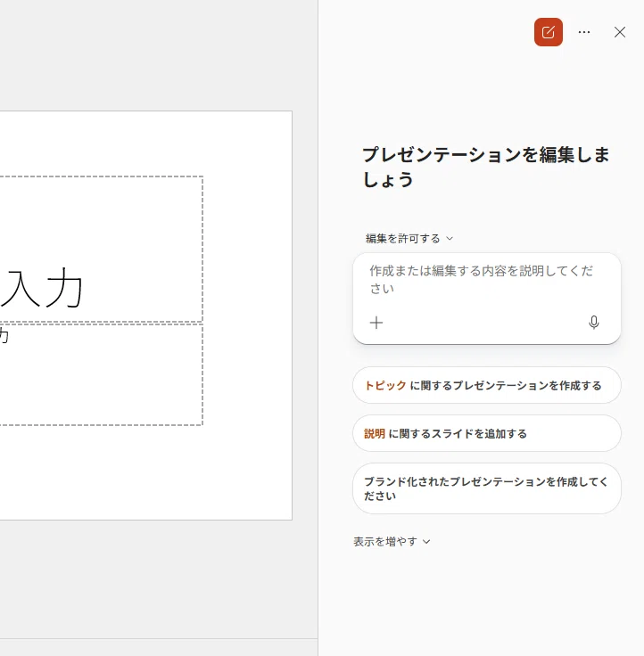Activate the microphone voice input icon
The height and width of the screenshot is (656, 644).
tap(593, 323)
